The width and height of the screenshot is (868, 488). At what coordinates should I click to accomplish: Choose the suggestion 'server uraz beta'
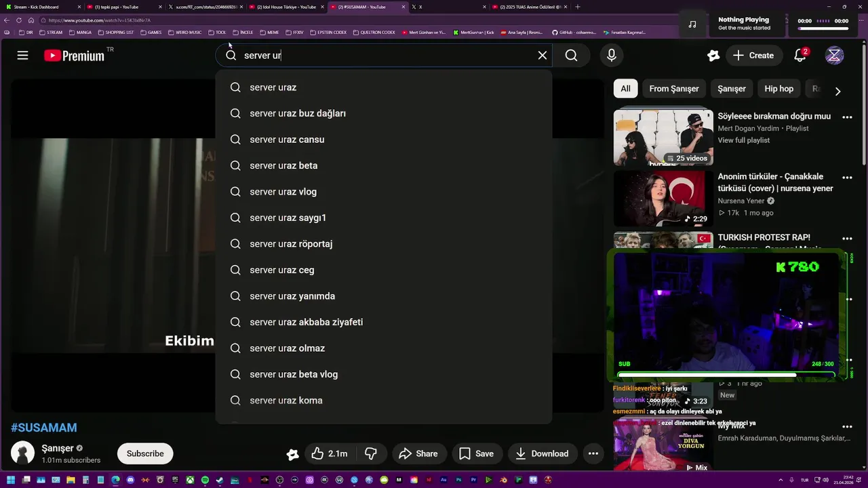click(384, 165)
